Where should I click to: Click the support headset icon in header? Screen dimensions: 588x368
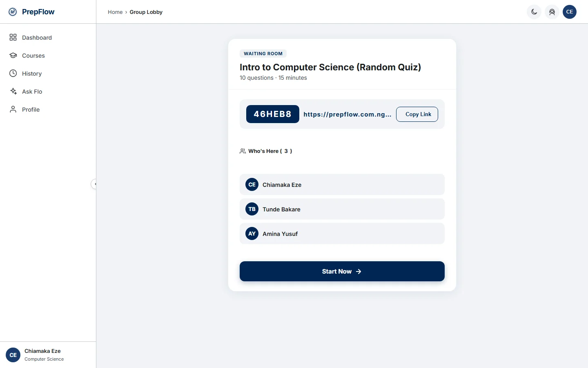tap(552, 12)
